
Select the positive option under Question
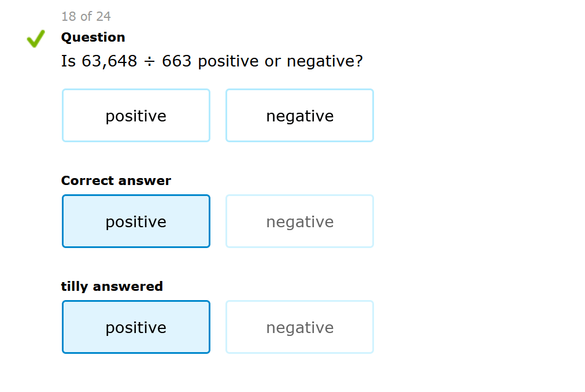(136, 116)
